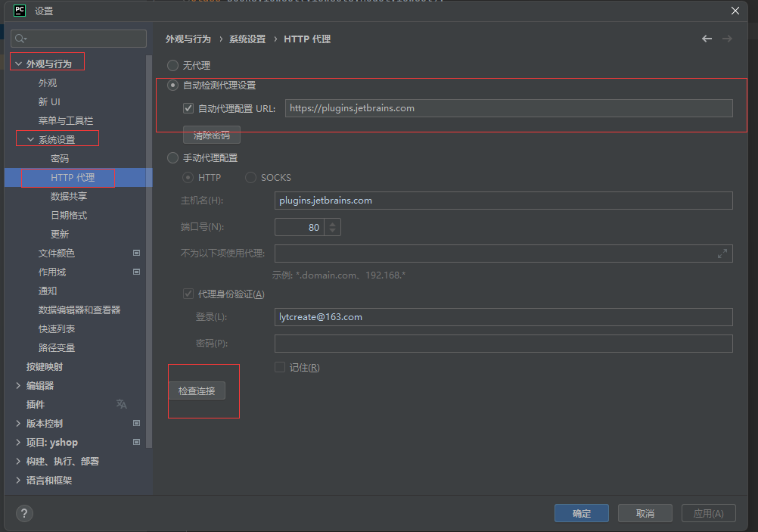This screenshot has height=532, width=758.
Task: Open the 密码 settings page
Action: click(x=60, y=159)
